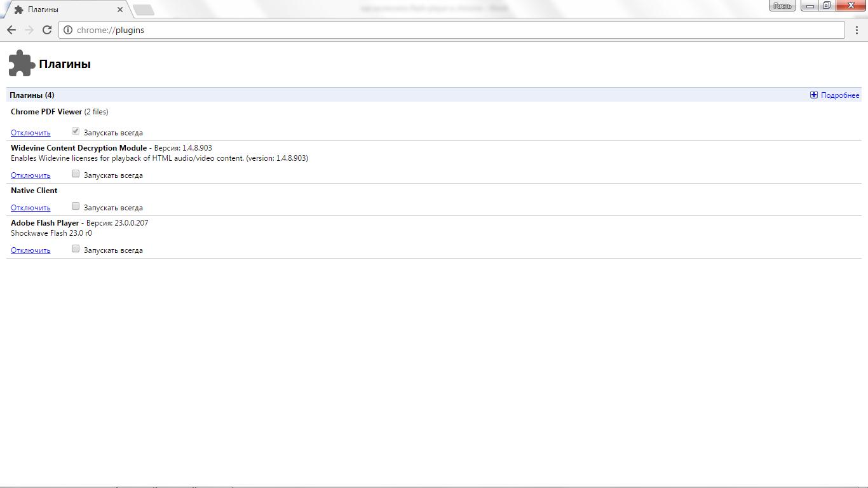Click the Chrome PDF Viewer plugin name

46,112
